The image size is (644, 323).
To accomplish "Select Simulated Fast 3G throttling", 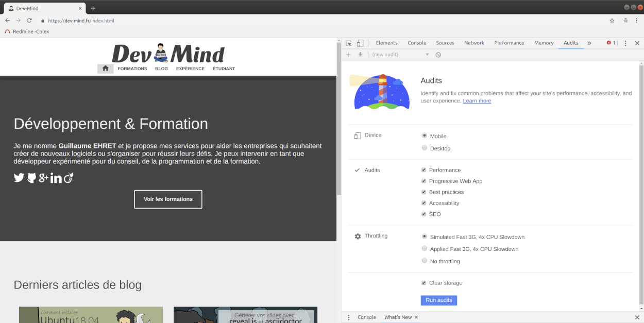I will (x=425, y=236).
